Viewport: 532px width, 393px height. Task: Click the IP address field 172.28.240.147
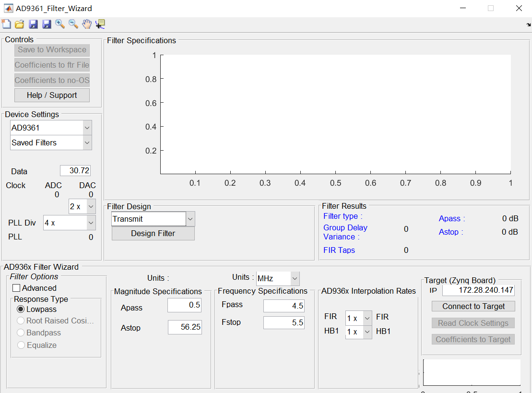pyautogui.click(x=478, y=290)
